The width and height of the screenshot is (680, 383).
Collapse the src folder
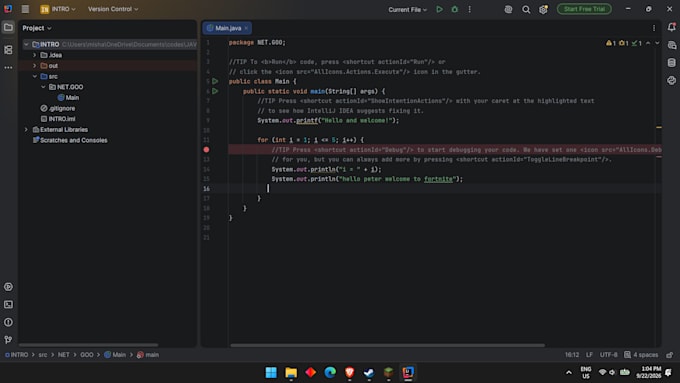(x=35, y=76)
